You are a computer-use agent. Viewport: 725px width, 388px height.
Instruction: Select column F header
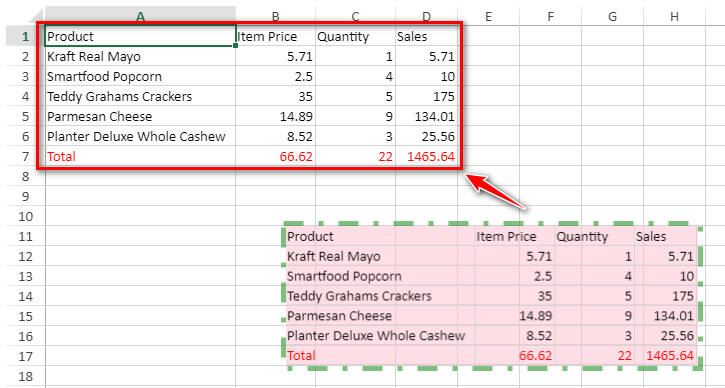pyautogui.click(x=550, y=16)
